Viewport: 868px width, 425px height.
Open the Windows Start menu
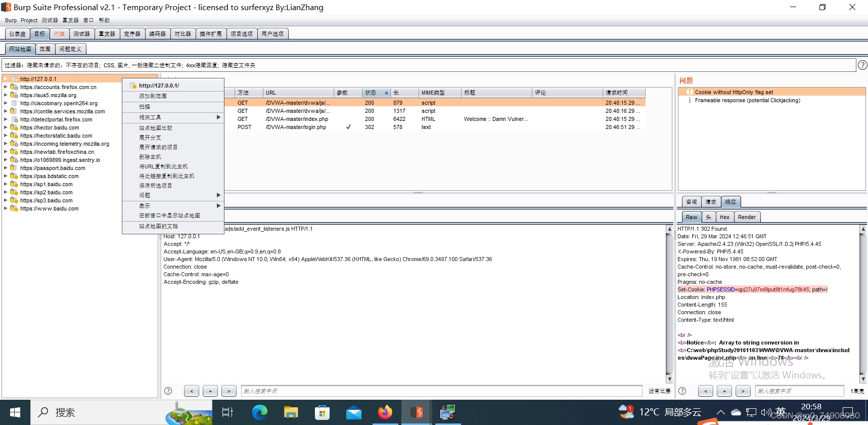click(15, 412)
